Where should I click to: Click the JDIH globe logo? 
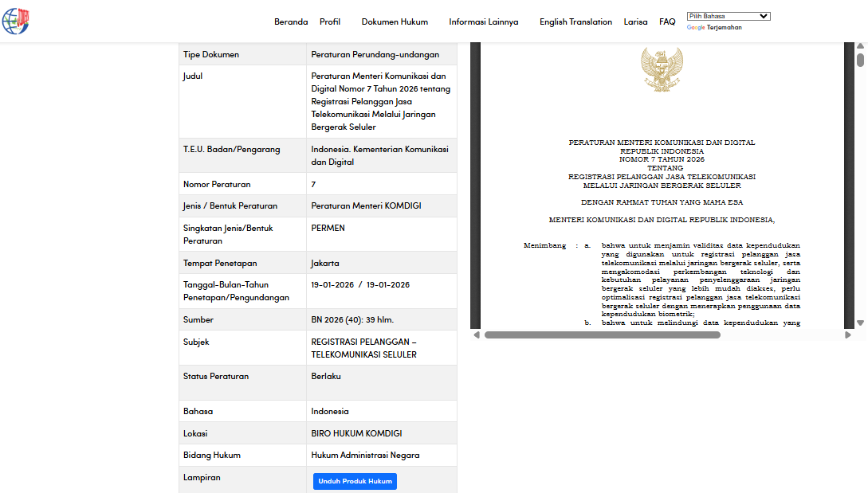pyautogui.click(x=15, y=22)
